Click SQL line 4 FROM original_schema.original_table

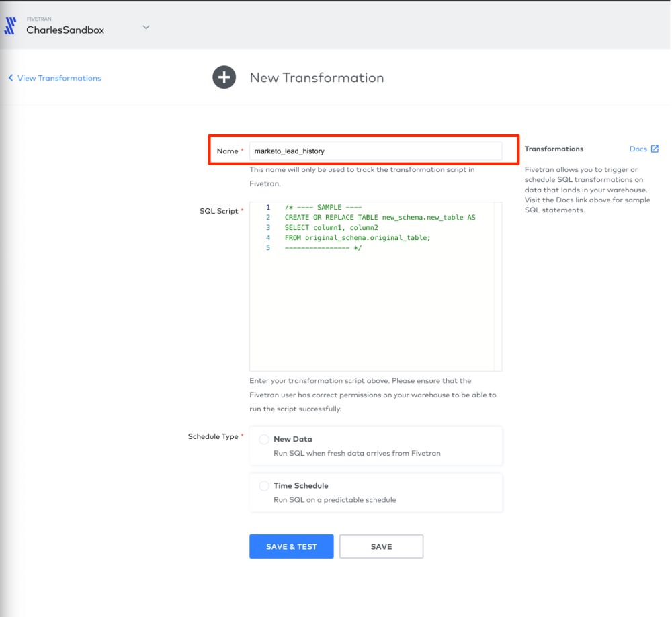click(x=358, y=237)
